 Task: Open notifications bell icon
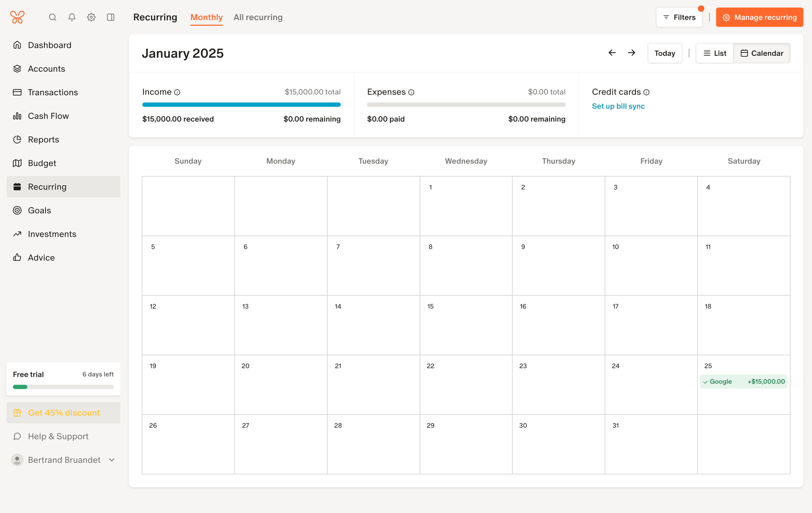click(x=72, y=17)
